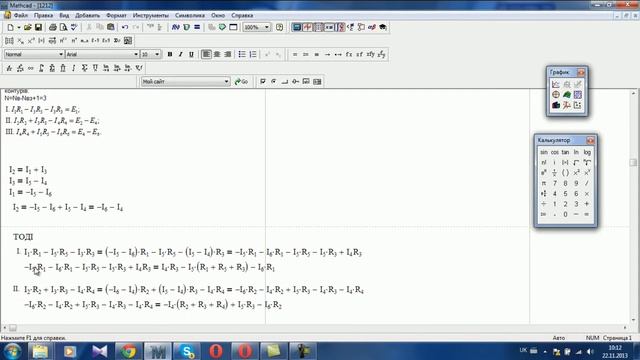The width and height of the screenshot is (640, 360).
Task: Click digit 7 in the Калькулятор palette
Action: pyautogui.click(x=555, y=183)
